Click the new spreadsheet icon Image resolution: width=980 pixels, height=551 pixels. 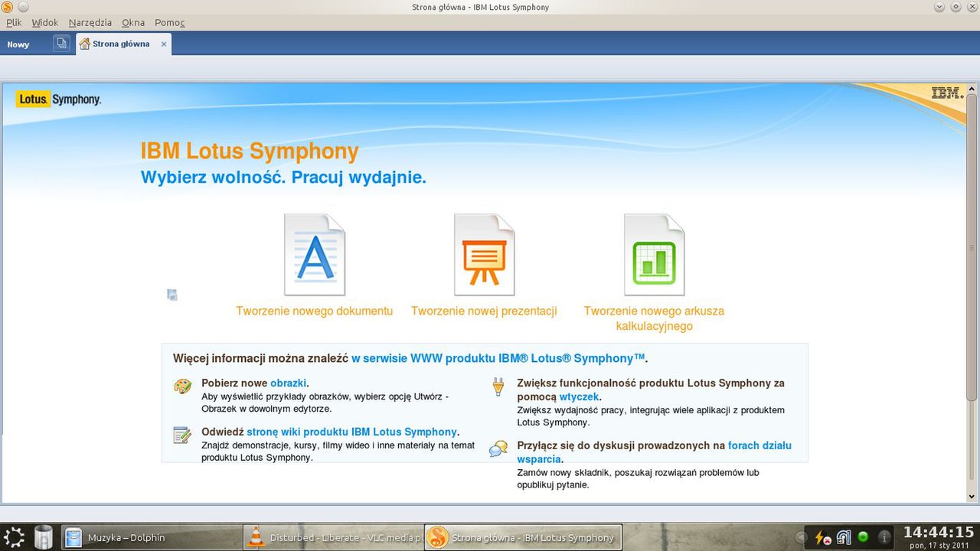654,255
